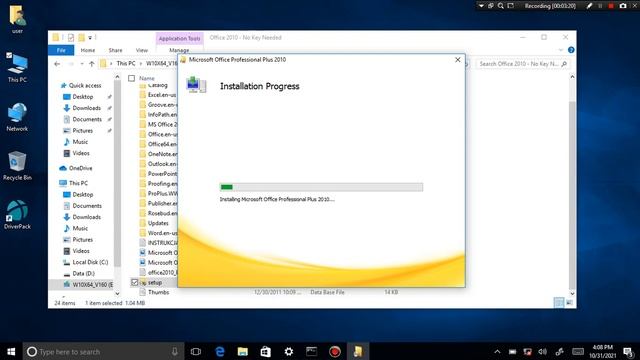Screen dimensions: 640x360
Task: Open Task View on the taskbar
Action: coord(196,351)
